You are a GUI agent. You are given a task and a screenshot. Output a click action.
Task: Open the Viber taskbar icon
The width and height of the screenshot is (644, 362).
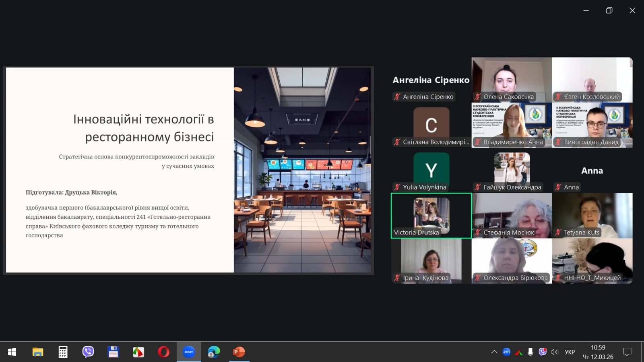click(88, 352)
